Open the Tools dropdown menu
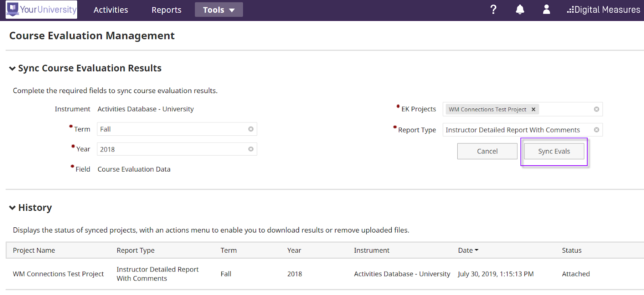 tap(219, 10)
